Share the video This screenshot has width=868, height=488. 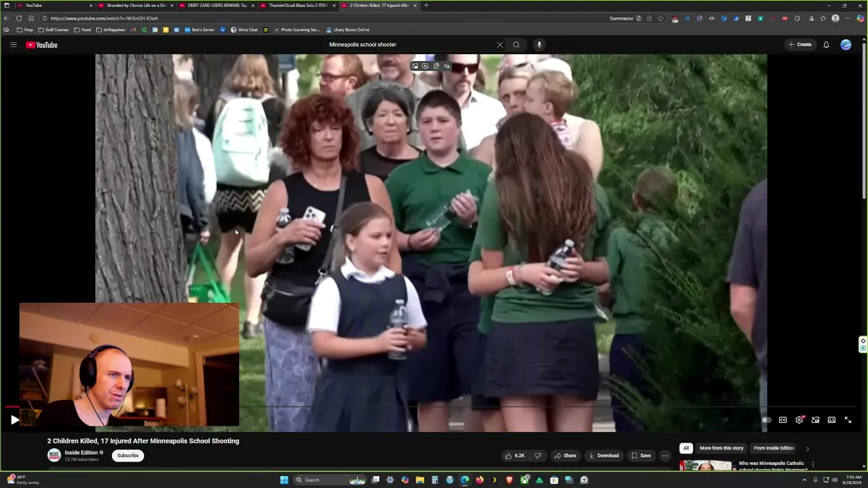[565, 455]
